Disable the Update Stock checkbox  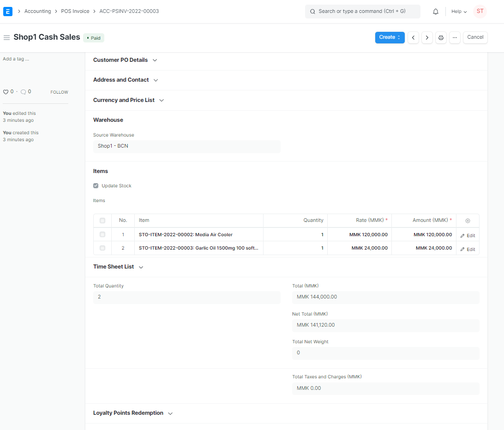click(x=96, y=185)
